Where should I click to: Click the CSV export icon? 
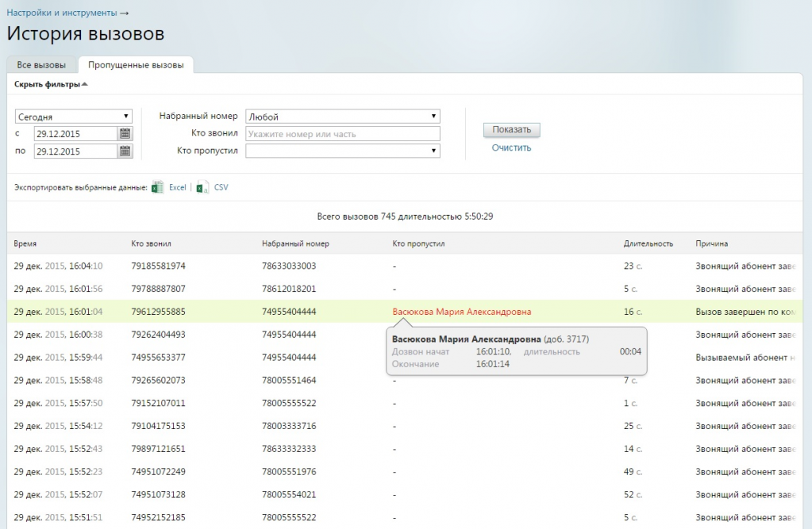[202, 188]
